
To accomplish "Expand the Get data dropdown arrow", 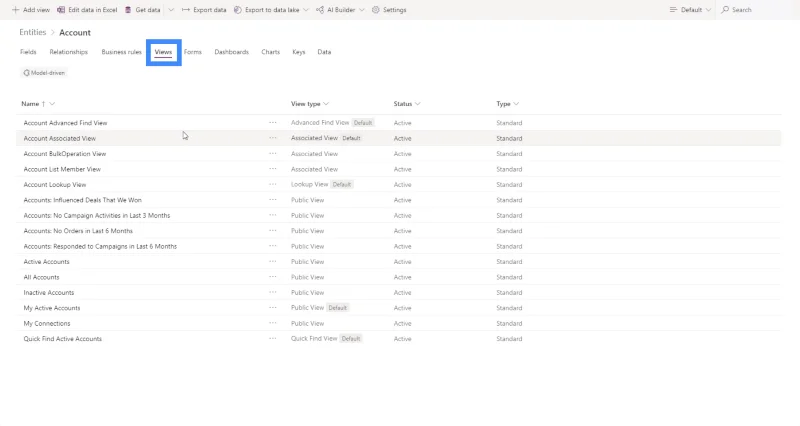I will click(171, 10).
